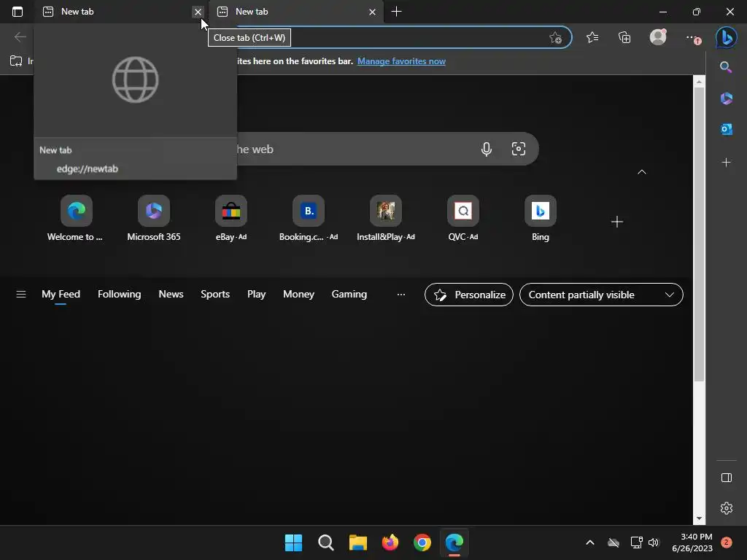Open the eBay quick link
This screenshot has height=560, width=747.
(x=231, y=218)
